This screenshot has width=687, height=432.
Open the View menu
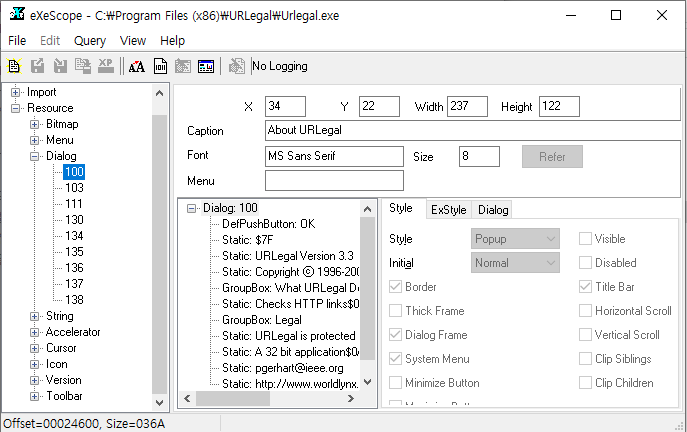(x=133, y=41)
